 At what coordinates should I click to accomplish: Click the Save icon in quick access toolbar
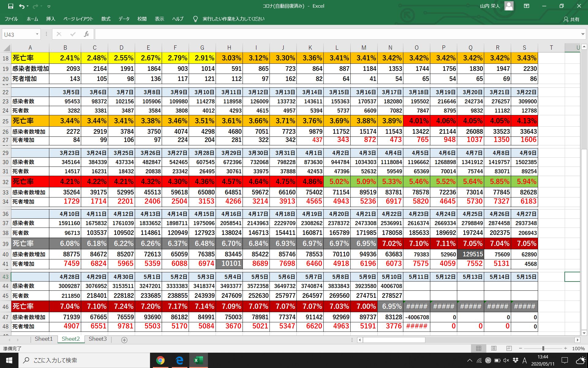[x=10, y=6]
